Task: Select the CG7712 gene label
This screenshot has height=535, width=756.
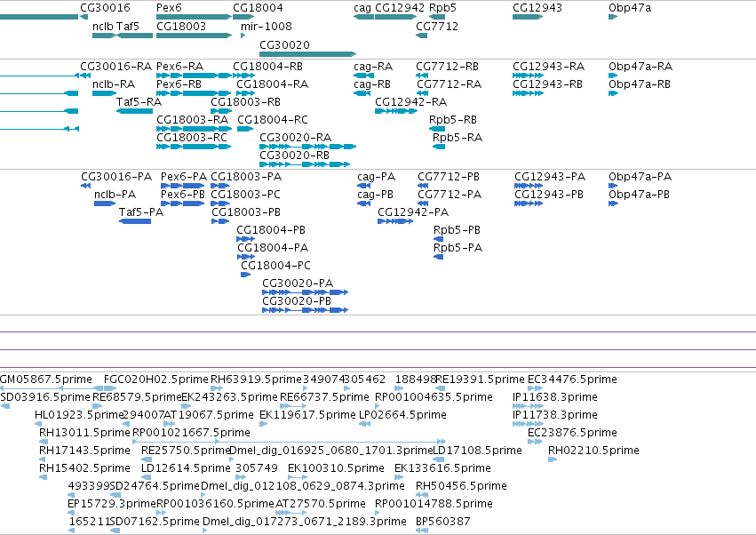Action: coord(437,26)
